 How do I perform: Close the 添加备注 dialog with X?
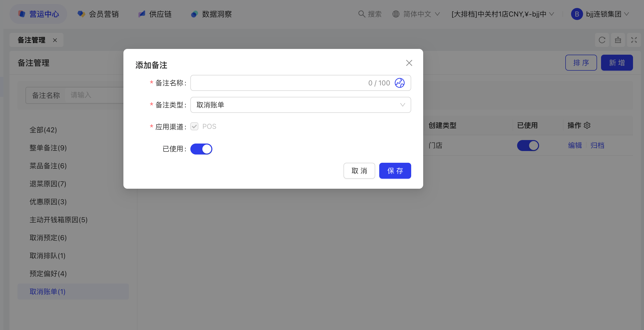click(x=409, y=63)
